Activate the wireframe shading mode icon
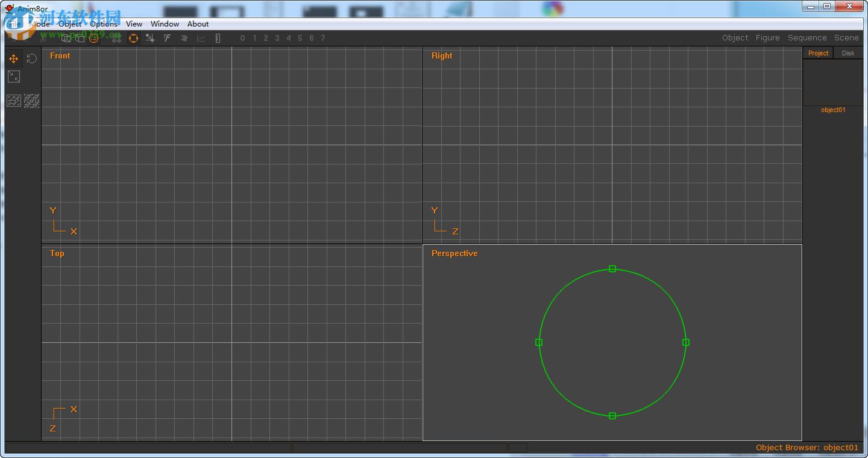868x458 pixels. tap(66, 38)
